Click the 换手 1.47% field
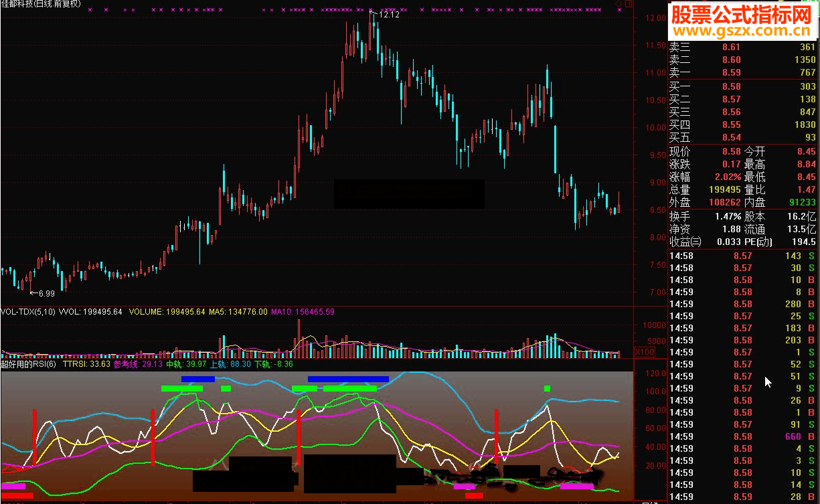Viewport: 820px width, 504px height. tap(706, 217)
